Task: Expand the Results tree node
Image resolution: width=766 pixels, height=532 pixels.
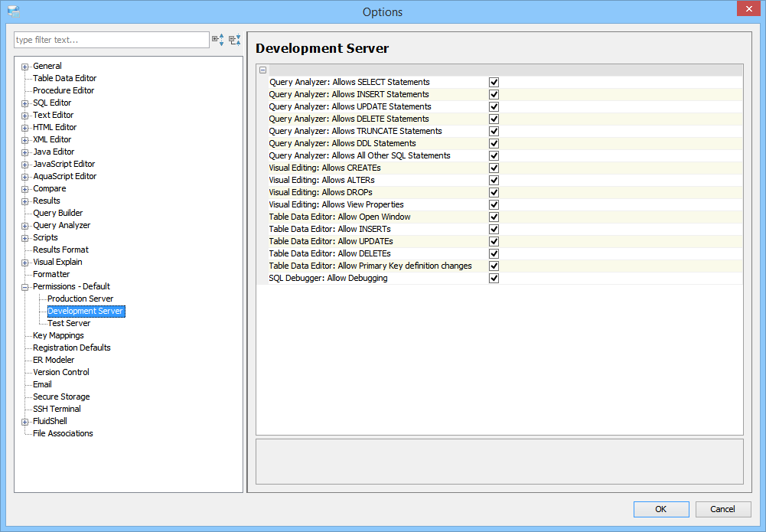Action: pyautogui.click(x=25, y=201)
